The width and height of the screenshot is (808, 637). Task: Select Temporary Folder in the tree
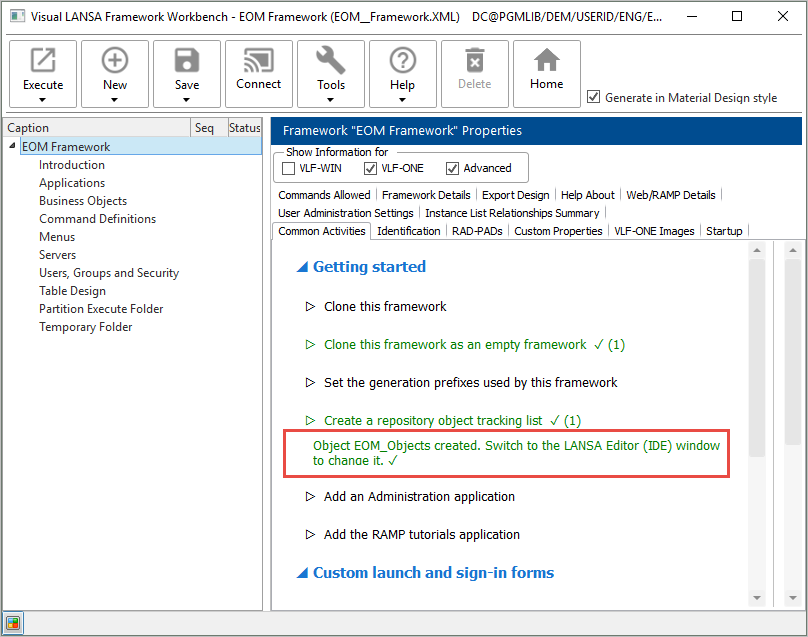click(86, 327)
